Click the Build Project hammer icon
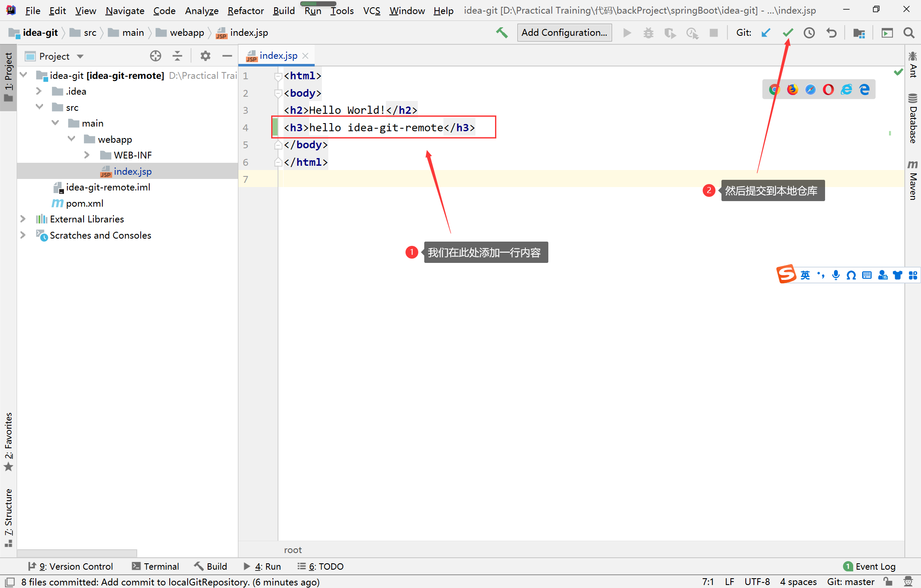The height and width of the screenshot is (588, 921). click(x=502, y=33)
